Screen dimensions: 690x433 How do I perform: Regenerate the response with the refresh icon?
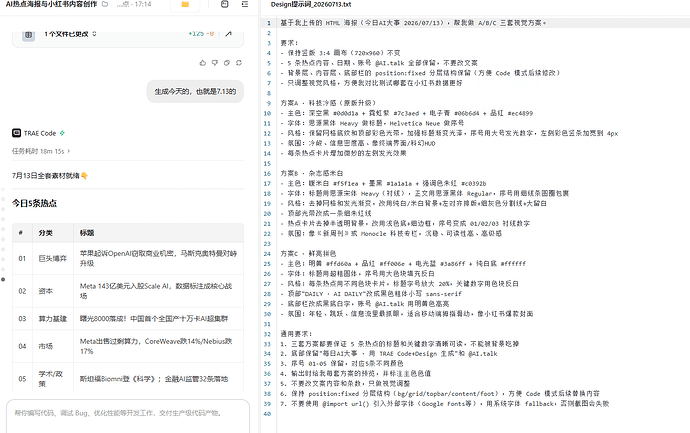click(239, 63)
